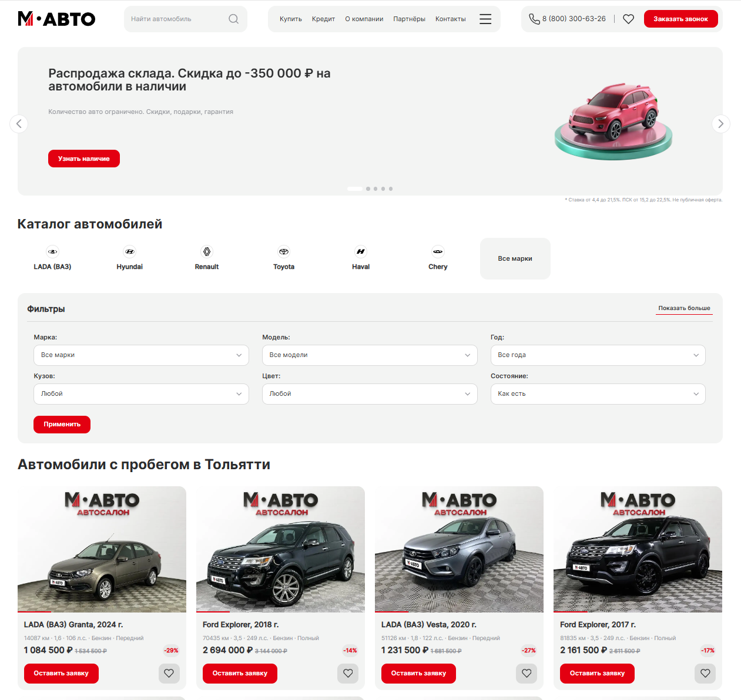Click the Заказать звонок button
The image size is (741, 700).
[680, 19]
